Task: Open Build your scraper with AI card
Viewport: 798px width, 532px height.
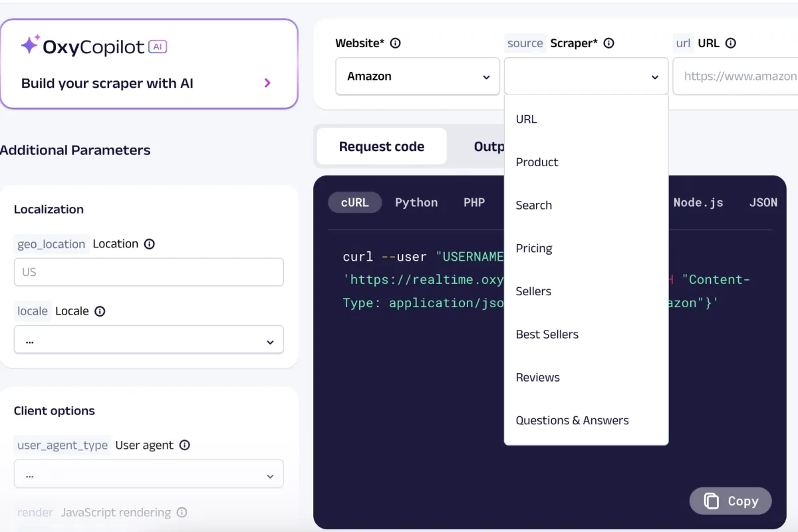Action: [x=149, y=64]
